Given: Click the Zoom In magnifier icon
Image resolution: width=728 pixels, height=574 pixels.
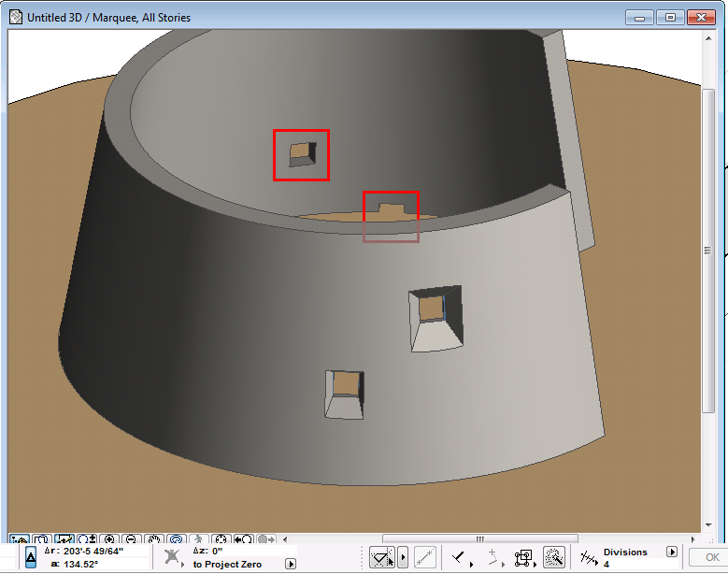Looking at the screenshot, I should coord(109,539).
